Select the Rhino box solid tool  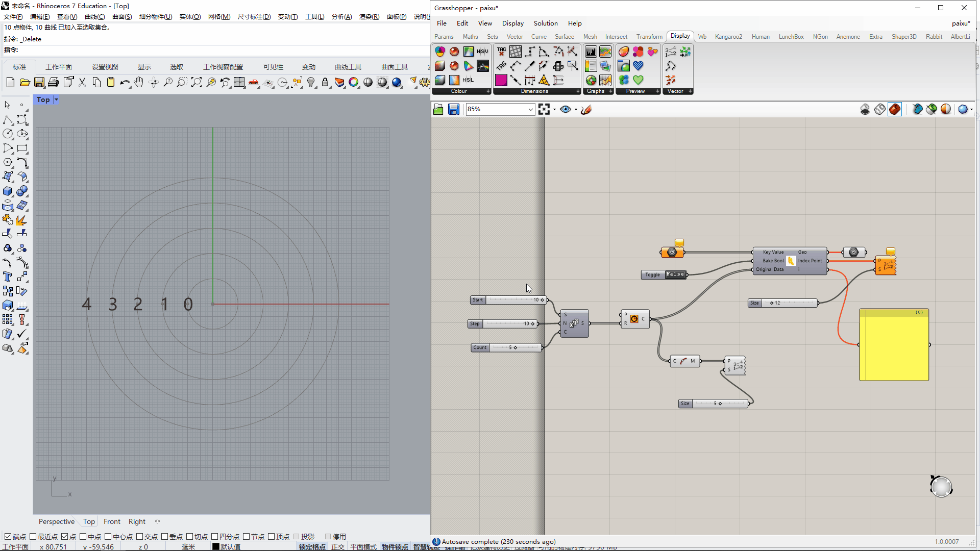tap(8, 191)
